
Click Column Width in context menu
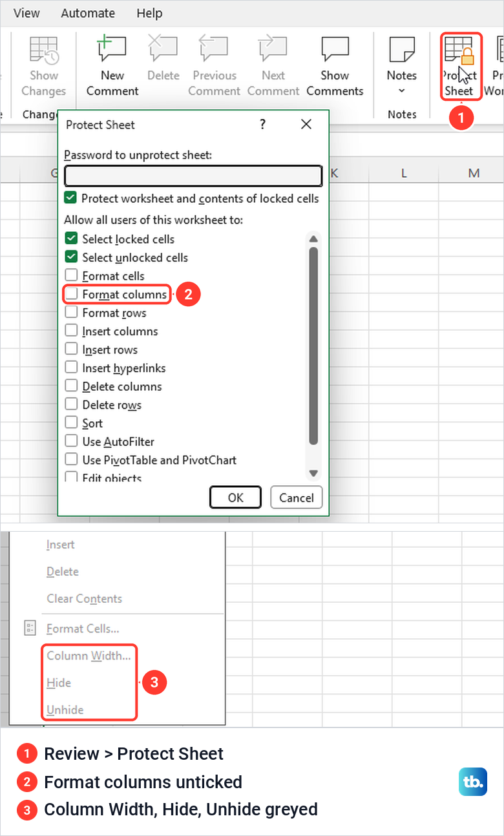tap(89, 656)
